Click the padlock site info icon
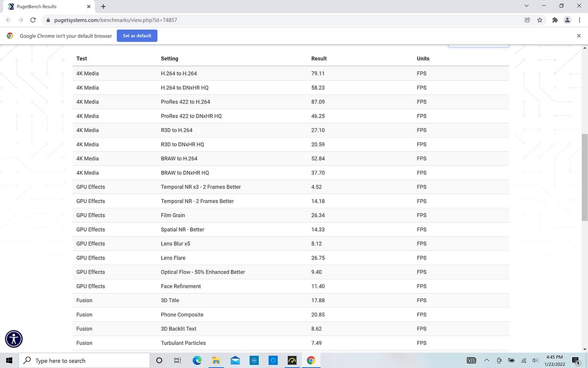The height and width of the screenshot is (368, 588). (48, 20)
